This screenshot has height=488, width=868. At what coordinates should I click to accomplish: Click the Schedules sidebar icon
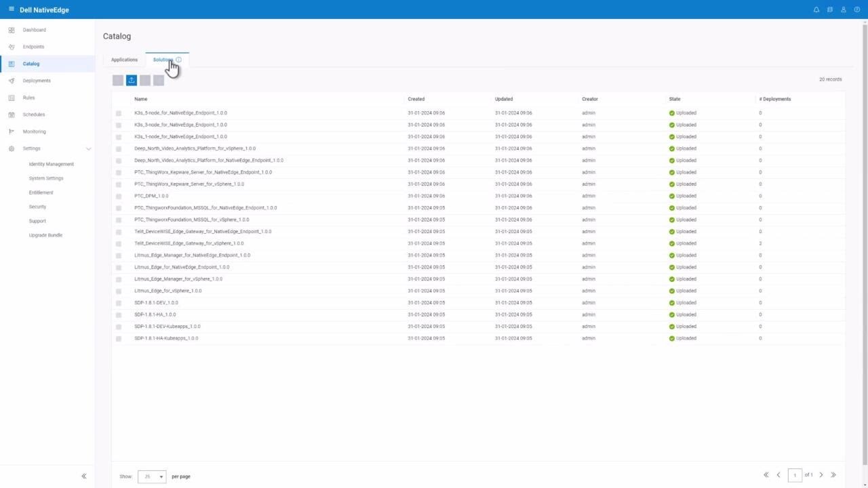12,115
